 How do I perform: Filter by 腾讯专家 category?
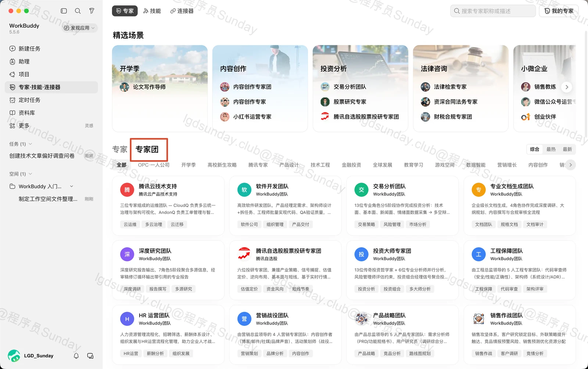coord(258,165)
